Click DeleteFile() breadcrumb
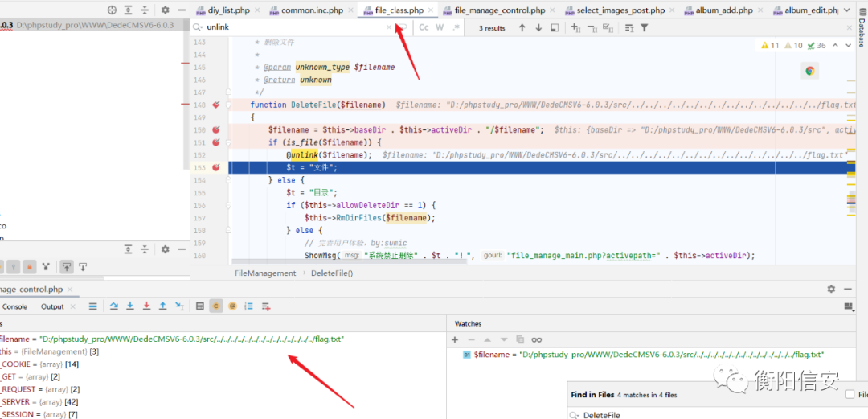Viewport: 868px width, 419px height. (332, 273)
